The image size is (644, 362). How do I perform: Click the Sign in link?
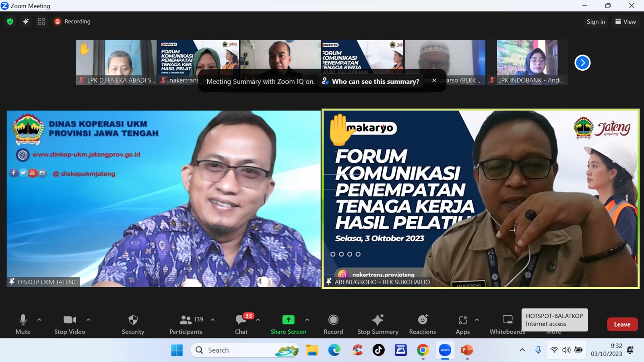pos(596,22)
